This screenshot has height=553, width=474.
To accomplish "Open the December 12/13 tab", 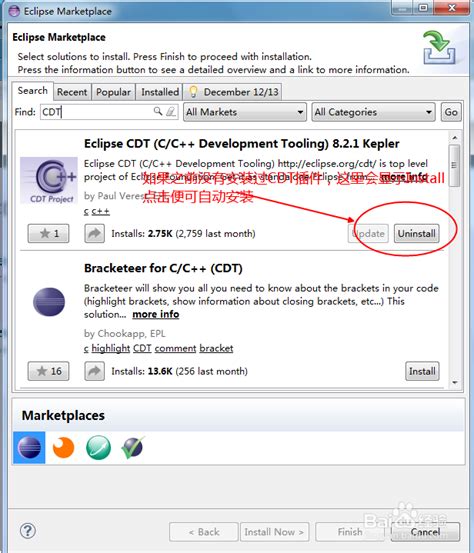I will (x=233, y=92).
